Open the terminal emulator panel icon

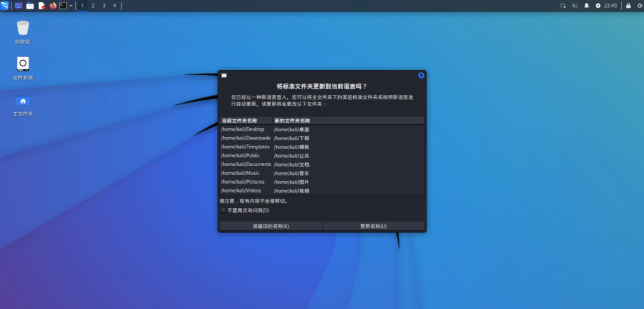[x=63, y=6]
